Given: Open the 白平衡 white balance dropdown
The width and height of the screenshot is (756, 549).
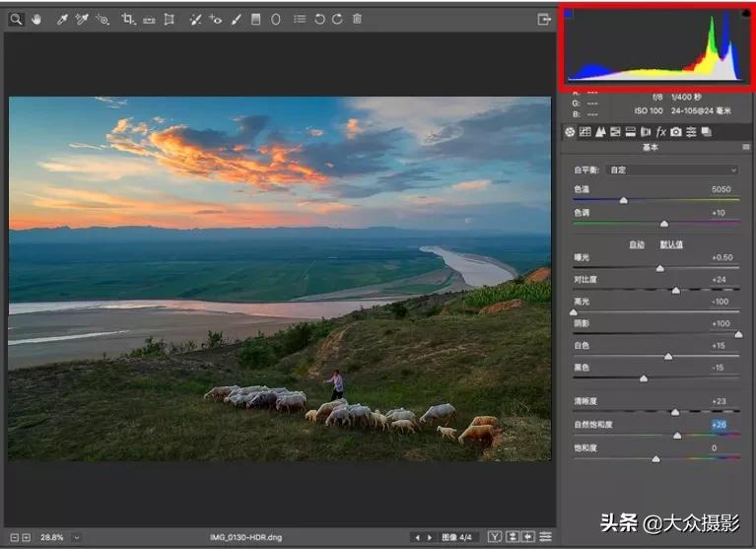Looking at the screenshot, I should click(670, 170).
